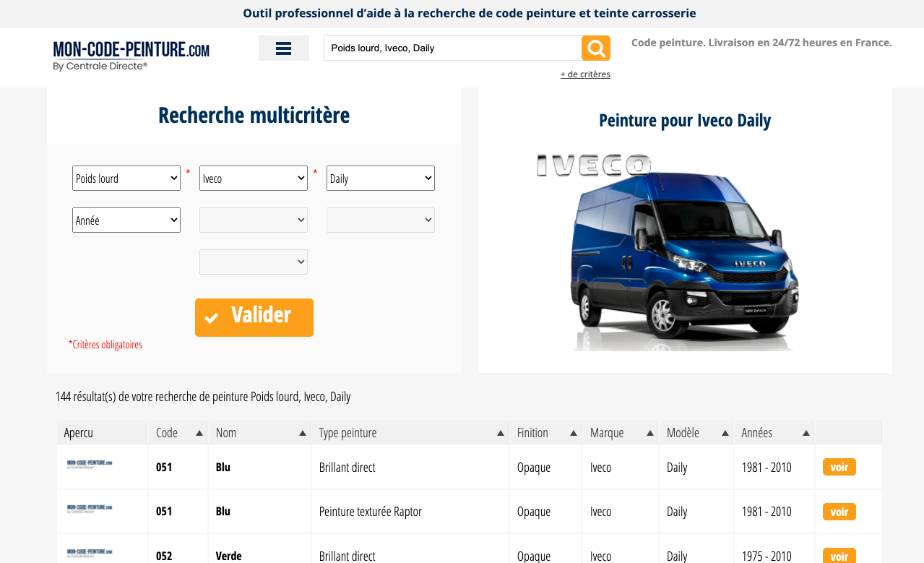Sort results by Code column arrow
This screenshot has height=563, width=924.
pos(199,433)
